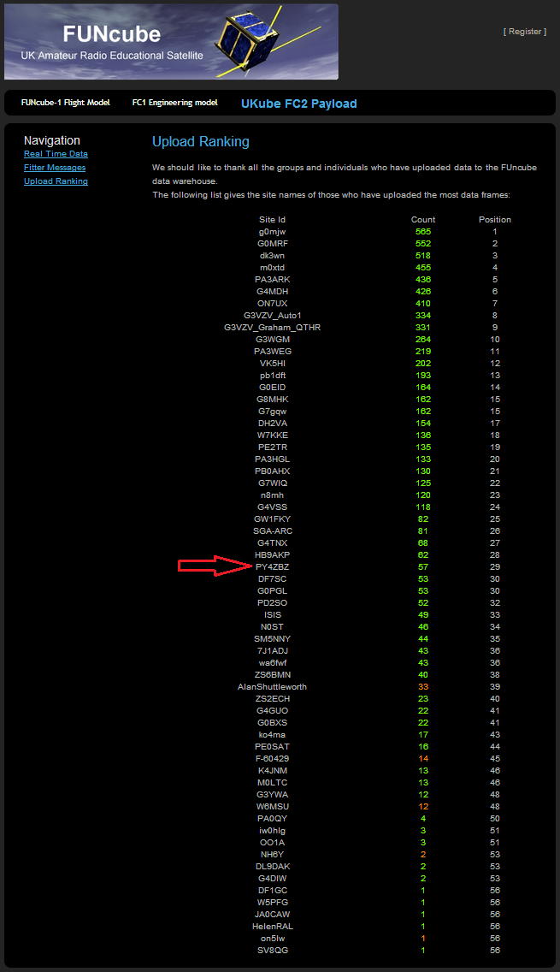Click site ON7UX
This screenshot has width=560, height=972.
[x=273, y=304]
